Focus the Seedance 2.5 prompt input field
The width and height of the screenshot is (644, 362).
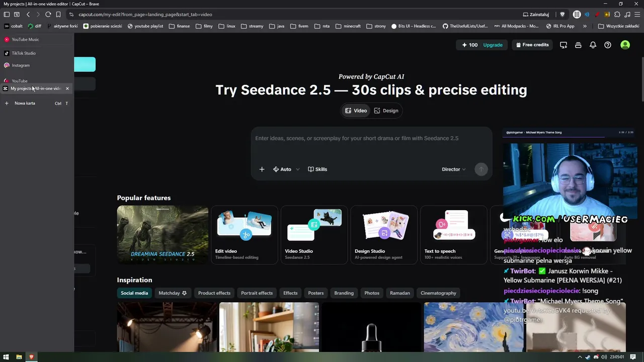coord(371,138)
